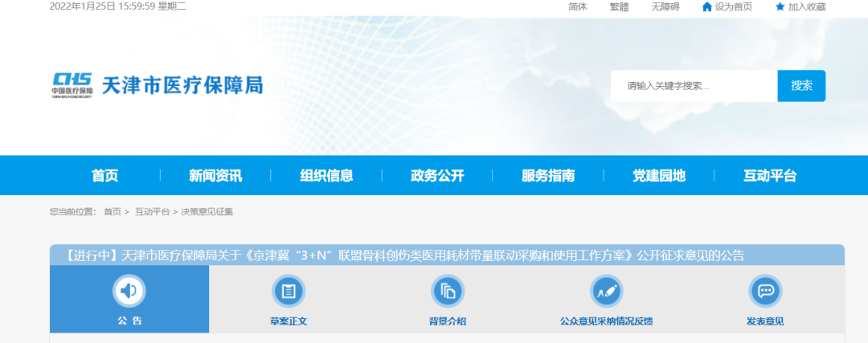The width and height of the screenshot is (868, 343).
Task: Click 互动平台 in the breadcrumb trail
Action: tap(152, 212)
